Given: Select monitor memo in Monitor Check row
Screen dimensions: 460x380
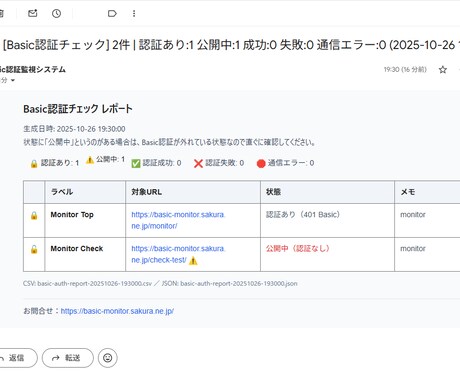Looking at the screenshot, I should click(x=413, y=249).
